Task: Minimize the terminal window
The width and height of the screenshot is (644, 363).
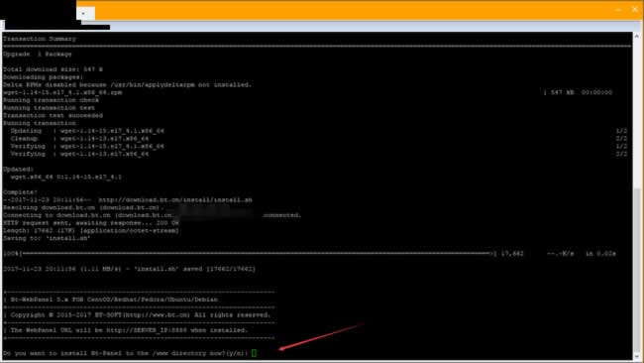Action: coord(618,9)
